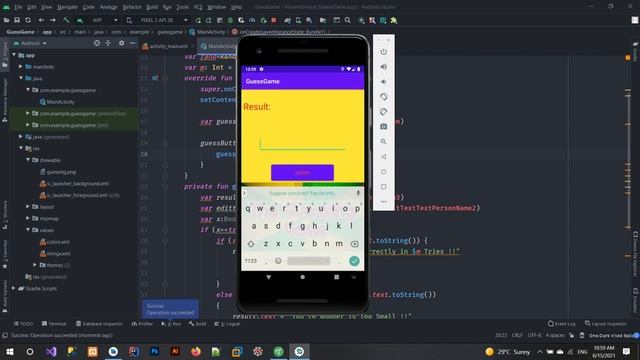Collapse the java folder
This screenshot has height=360, width=640.
click(21, 78)
